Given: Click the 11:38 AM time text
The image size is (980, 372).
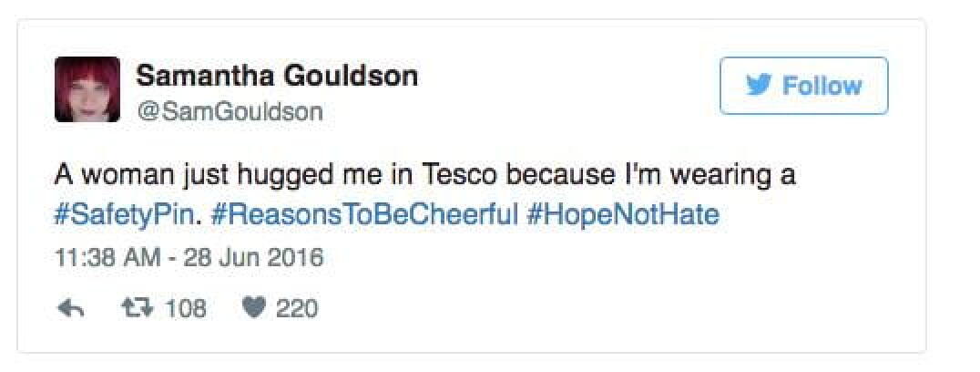Looking at the screenshot, I should coord(97,257).
